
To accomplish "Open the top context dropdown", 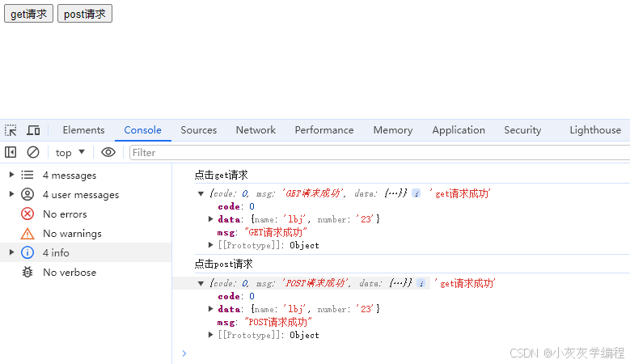I will pos(70,152).
